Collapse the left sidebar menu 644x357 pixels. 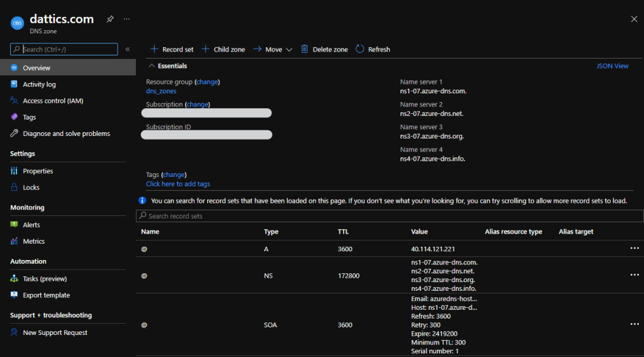pos(128,49)
